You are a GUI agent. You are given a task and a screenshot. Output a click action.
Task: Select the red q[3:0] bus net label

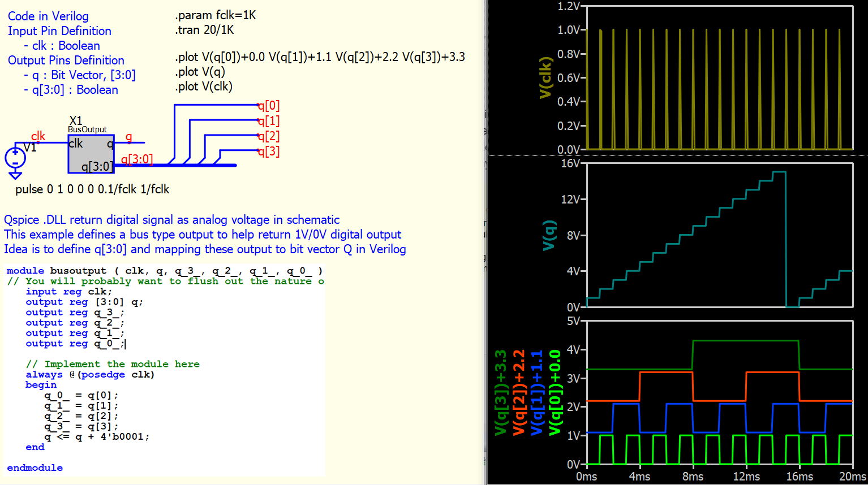(x=137, y=159)
